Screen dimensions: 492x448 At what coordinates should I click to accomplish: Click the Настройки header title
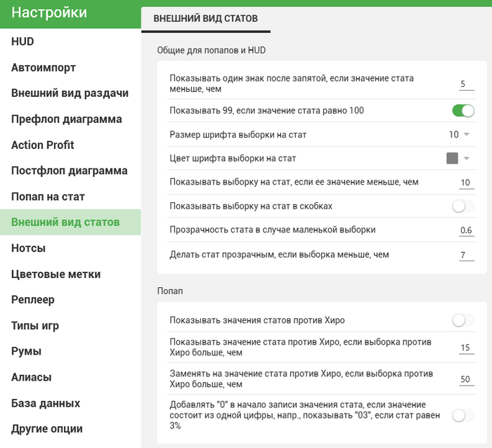point(49,13)
